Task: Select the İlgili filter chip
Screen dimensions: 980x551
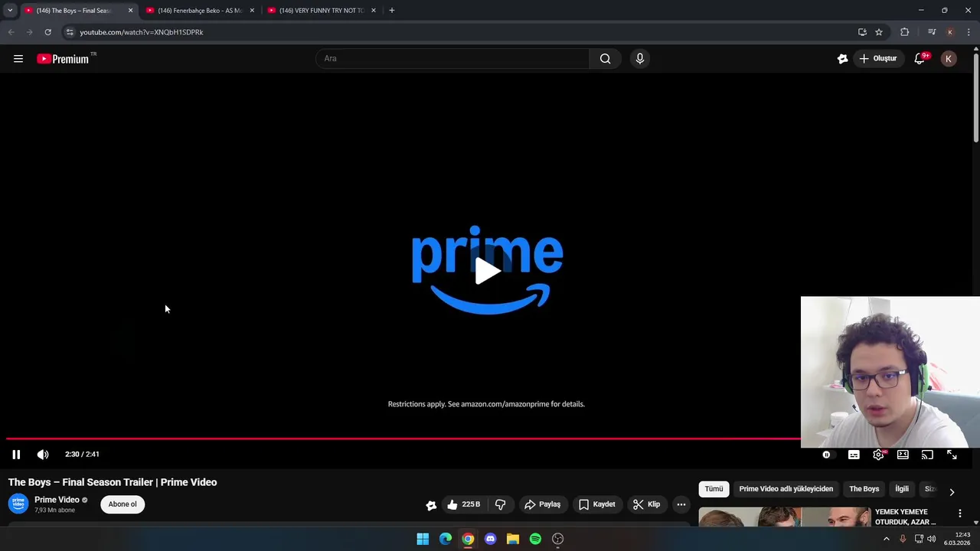Action: coord(902,489)
